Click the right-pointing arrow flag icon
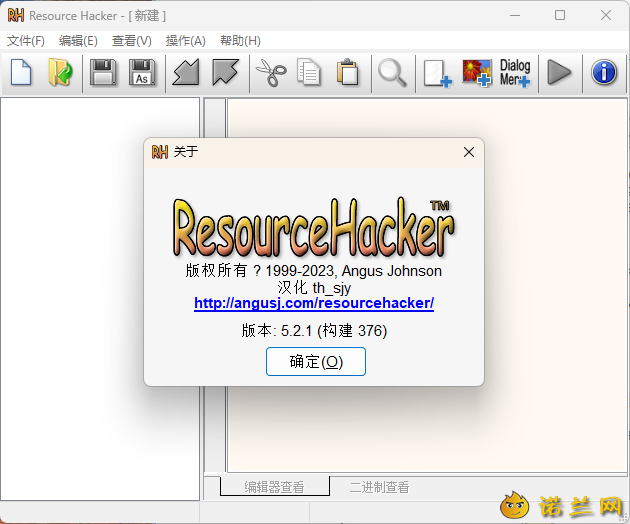 (x=225, y=73)
